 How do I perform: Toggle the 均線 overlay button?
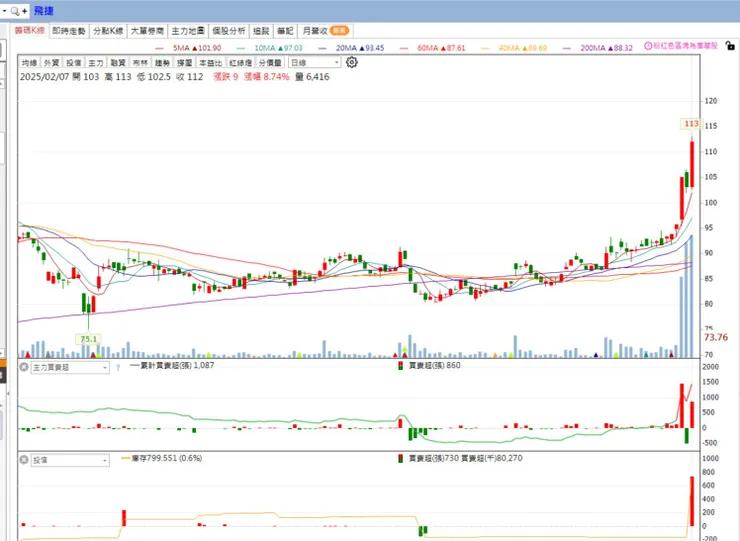coord(29,63)
